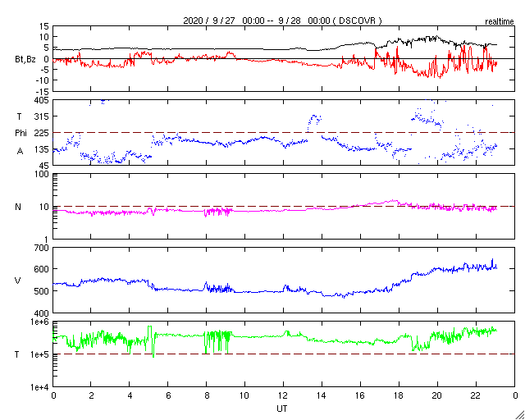Click the 'Phi' axis label

(21, 134)
